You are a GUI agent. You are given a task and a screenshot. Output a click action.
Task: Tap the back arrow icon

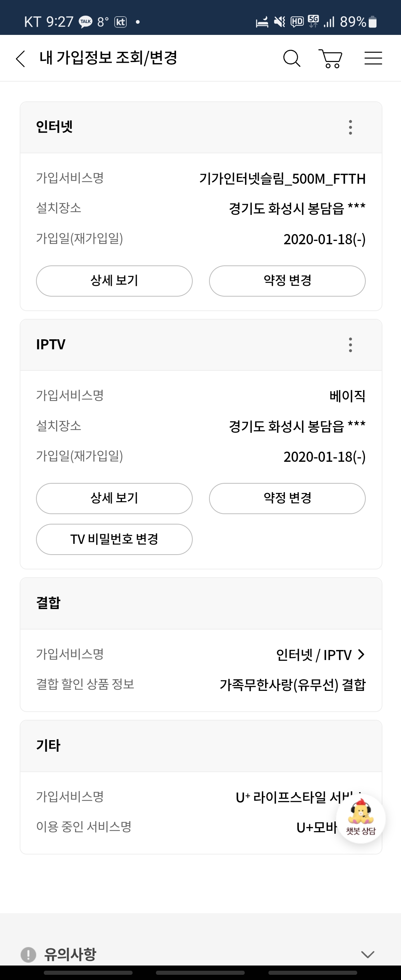point(21,59)
